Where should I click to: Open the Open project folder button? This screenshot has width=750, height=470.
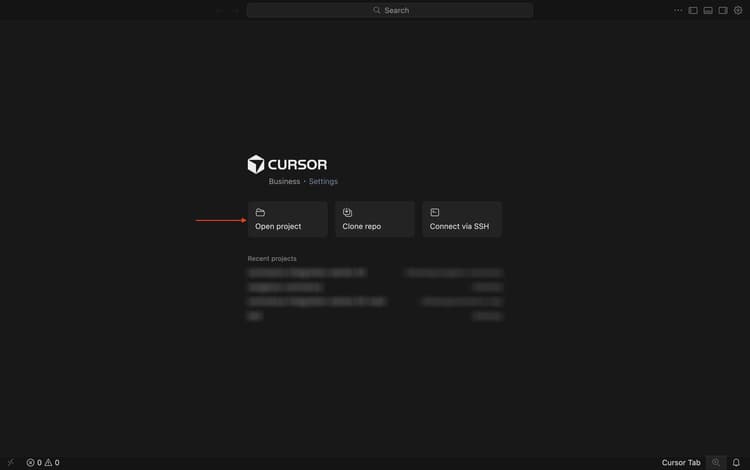coord(287,219)
